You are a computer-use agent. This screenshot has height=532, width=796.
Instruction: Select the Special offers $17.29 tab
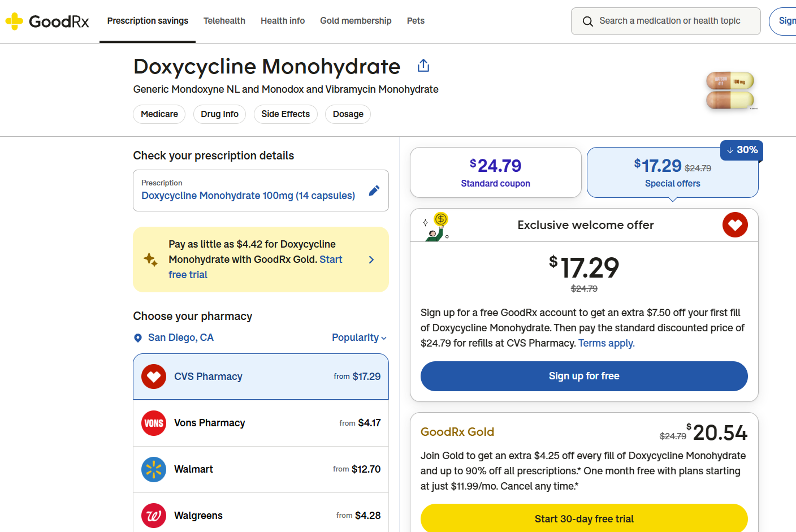[x=673, y=172]
